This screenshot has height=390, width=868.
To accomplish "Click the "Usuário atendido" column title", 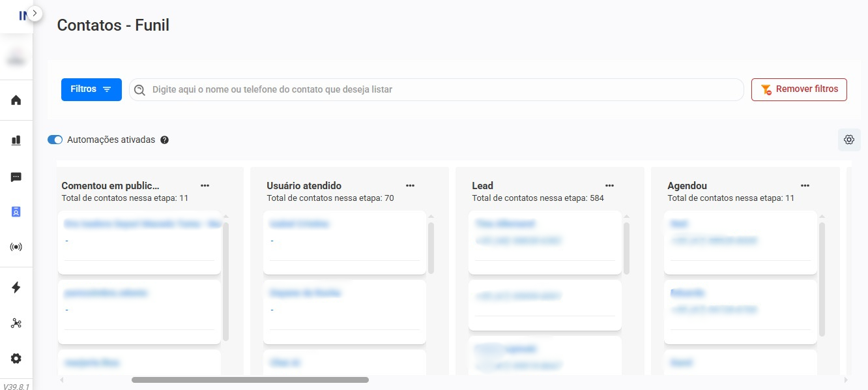I will tap(304, 186).
